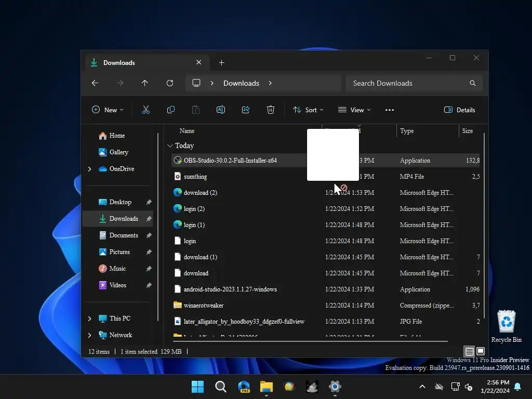The width and height of the screenshot is (532, 399).
Task: Refresh the Downloads folder
Action: coord(170,83)
